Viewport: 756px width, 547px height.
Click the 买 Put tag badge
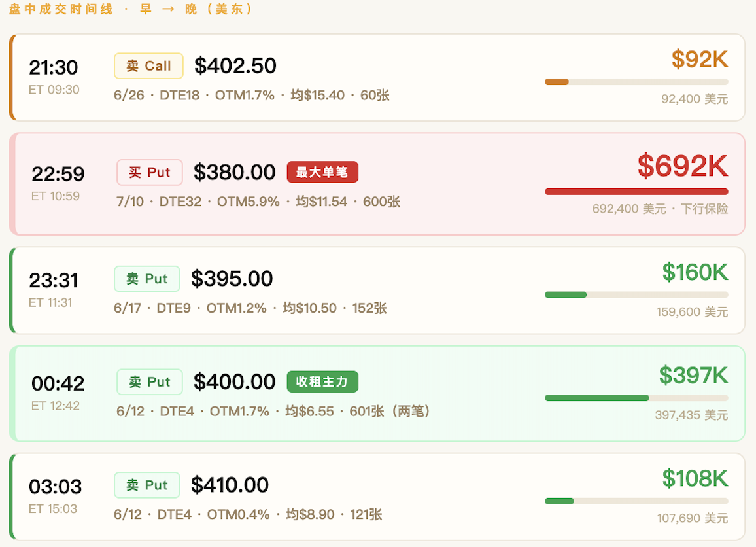coord(150,172)
